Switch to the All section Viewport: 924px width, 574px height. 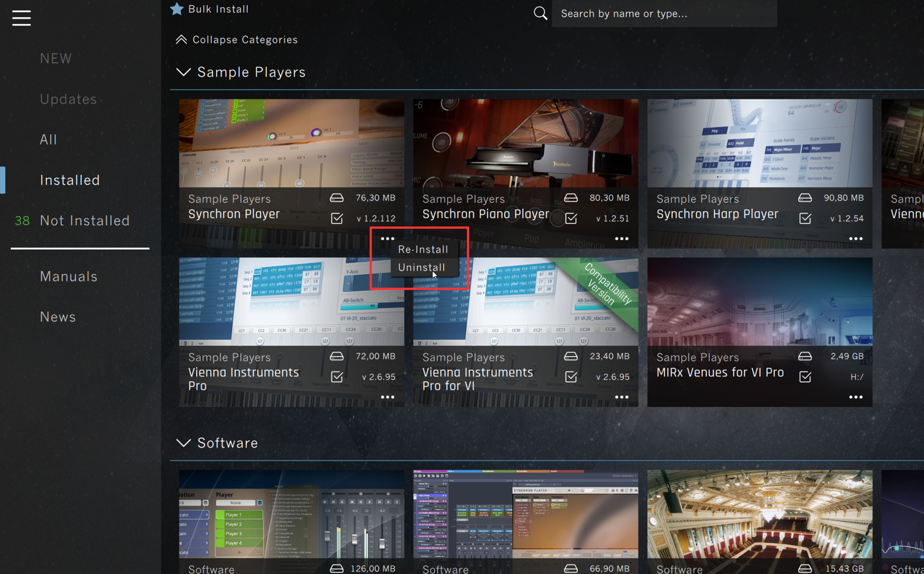pyautogui.click(x=48, y=139)
